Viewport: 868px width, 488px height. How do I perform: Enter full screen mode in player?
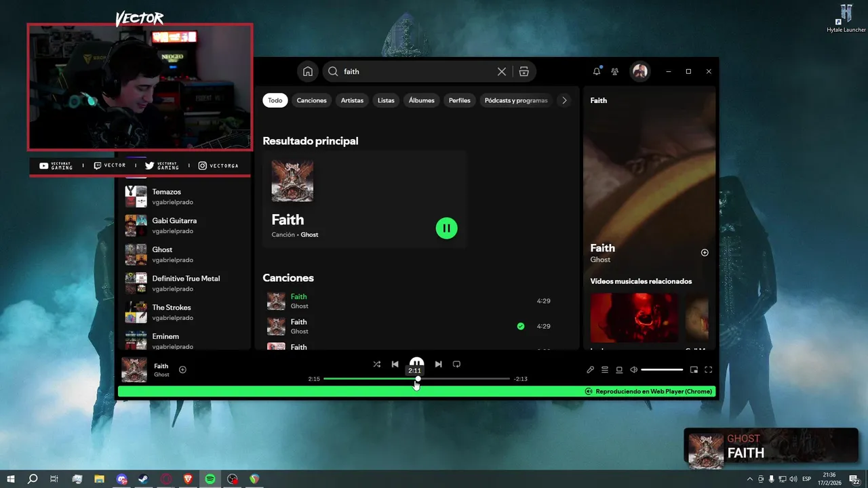pos(708,369)
